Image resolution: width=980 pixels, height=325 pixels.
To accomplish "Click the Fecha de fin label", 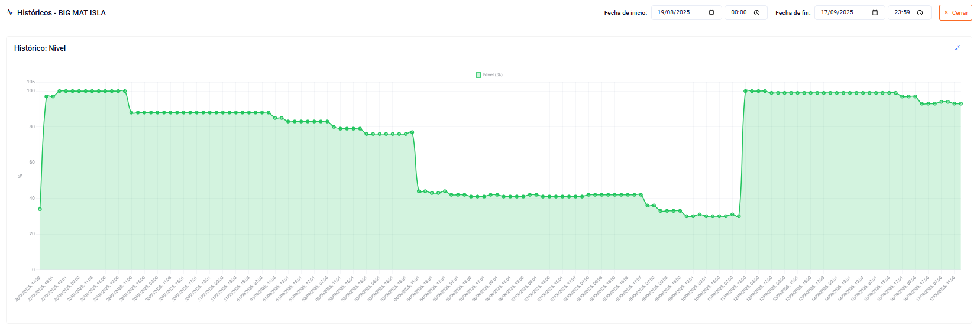I will 793,13.
